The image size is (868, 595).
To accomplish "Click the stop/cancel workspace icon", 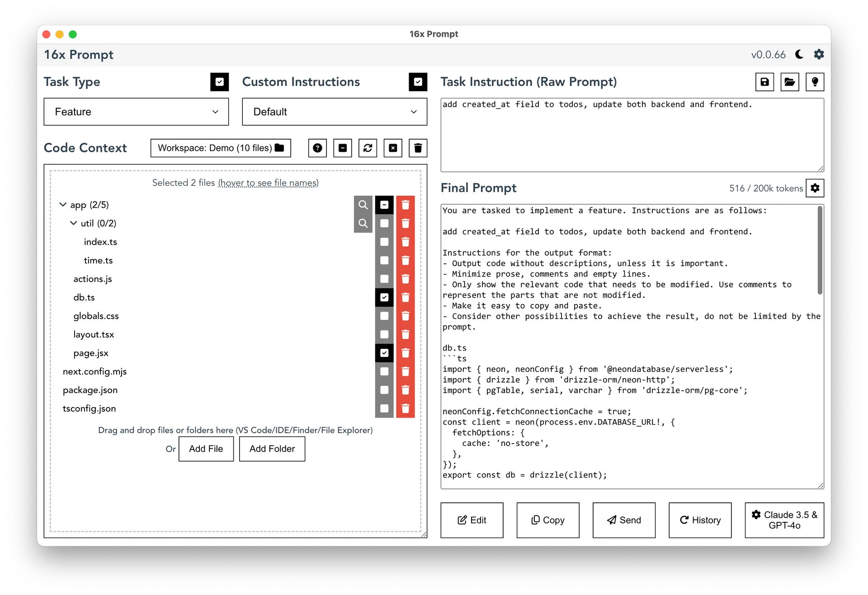I will coord(394,148).
